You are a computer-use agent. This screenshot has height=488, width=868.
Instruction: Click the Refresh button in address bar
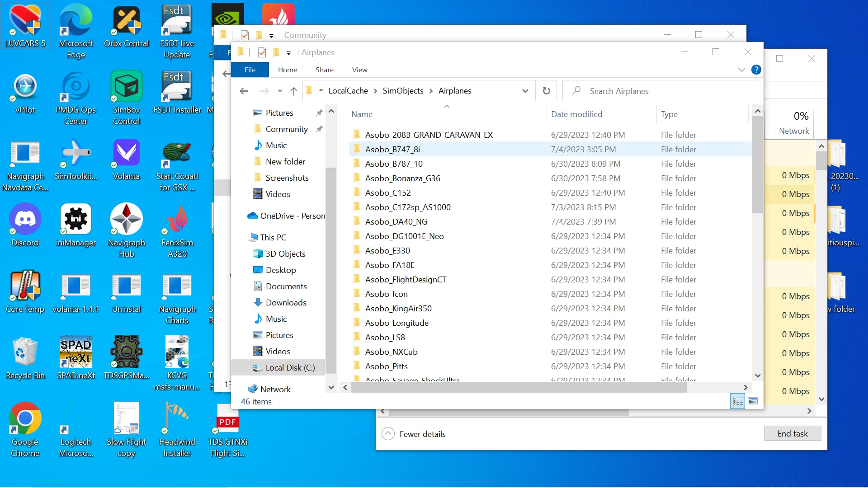click(546, 91)
